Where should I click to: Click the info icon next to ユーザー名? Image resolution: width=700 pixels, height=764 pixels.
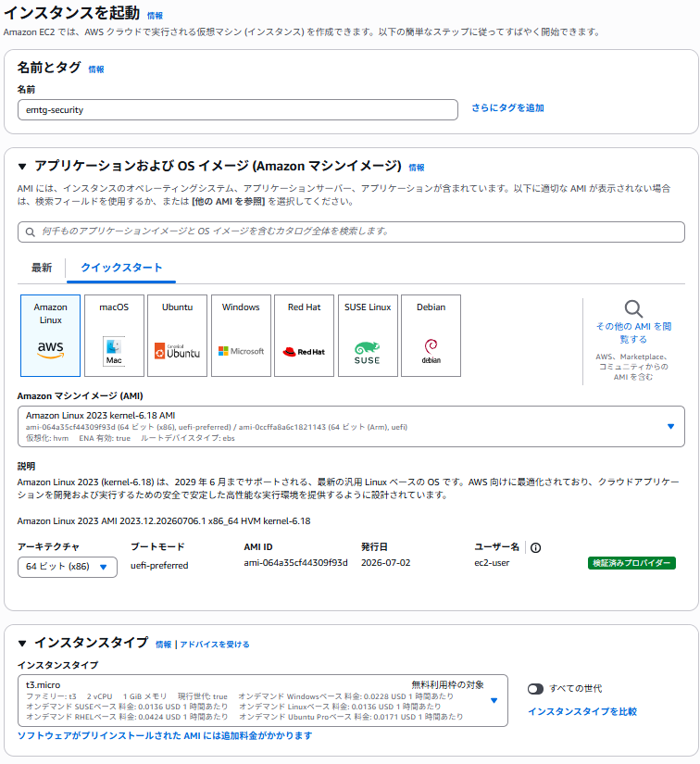click(535, 547)
